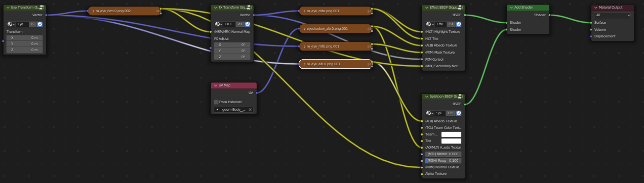Click the (MTL) Metalness slider
Viewport: 644px width, 183px height.
pyautogui.click(x=443, y=154)
